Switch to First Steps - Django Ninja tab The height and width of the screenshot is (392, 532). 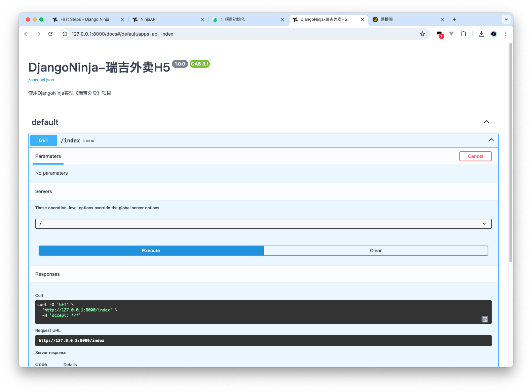(85, 19)
